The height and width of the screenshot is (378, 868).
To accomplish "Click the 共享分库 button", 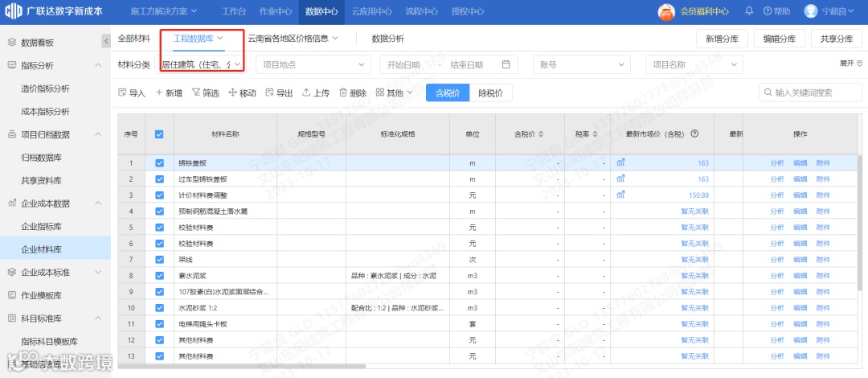I will tap(837, 39).
